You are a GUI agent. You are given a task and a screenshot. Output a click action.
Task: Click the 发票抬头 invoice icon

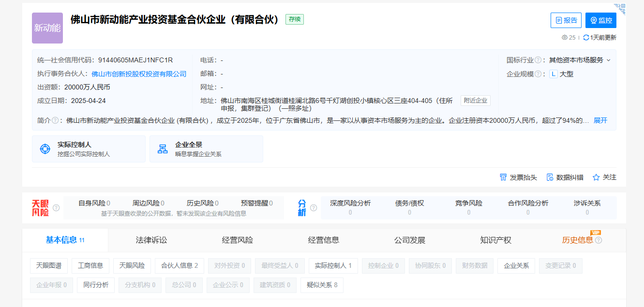[503, 177]
